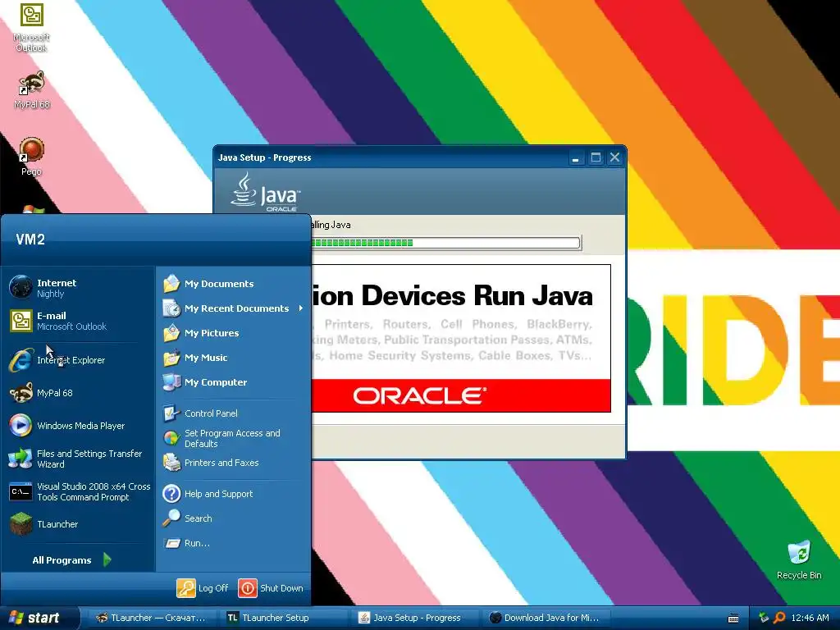Open My Pictures folder

(234, 333)
